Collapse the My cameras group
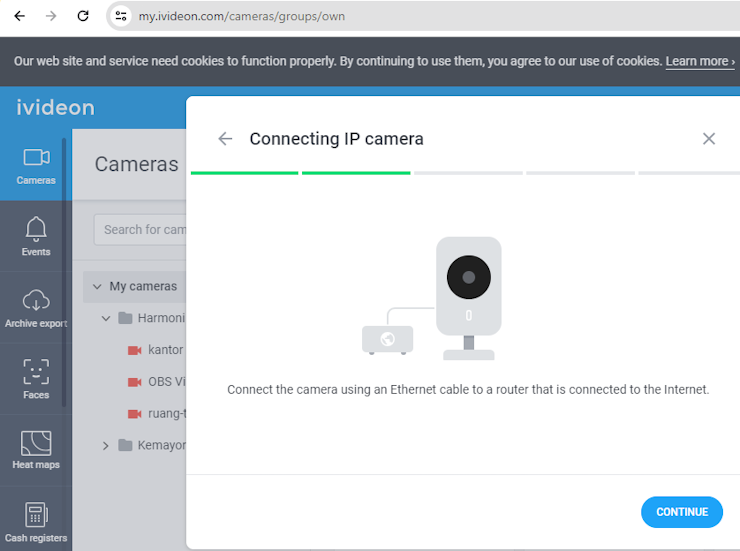740x551 pixels. [x=97, y=286]
